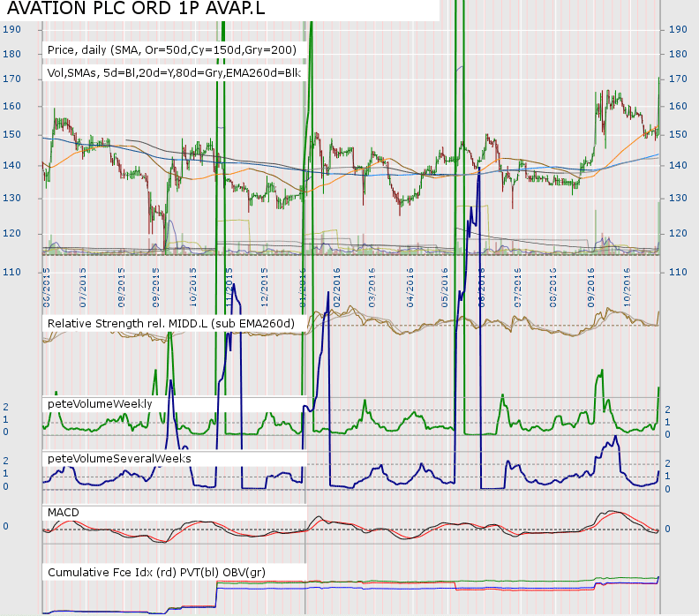Click the 130 value on right price axis
Image resolution: width=699 pixels, height=616 pixels.
click(678, 198)
